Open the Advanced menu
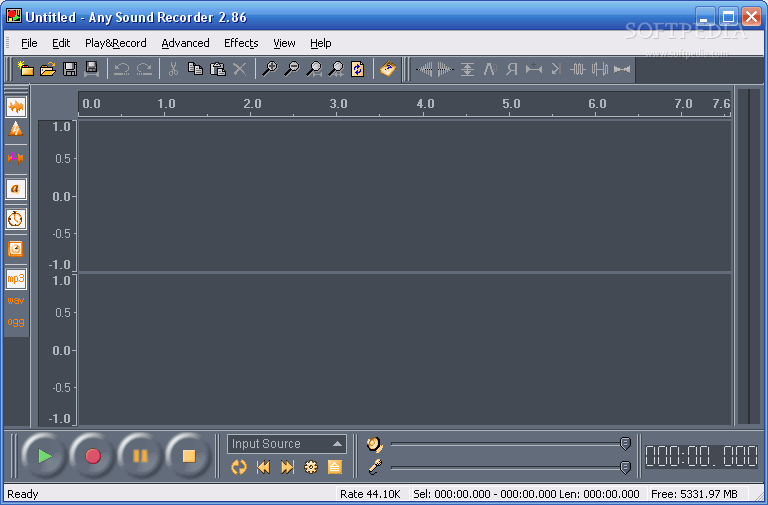 [x=186, y=43]
